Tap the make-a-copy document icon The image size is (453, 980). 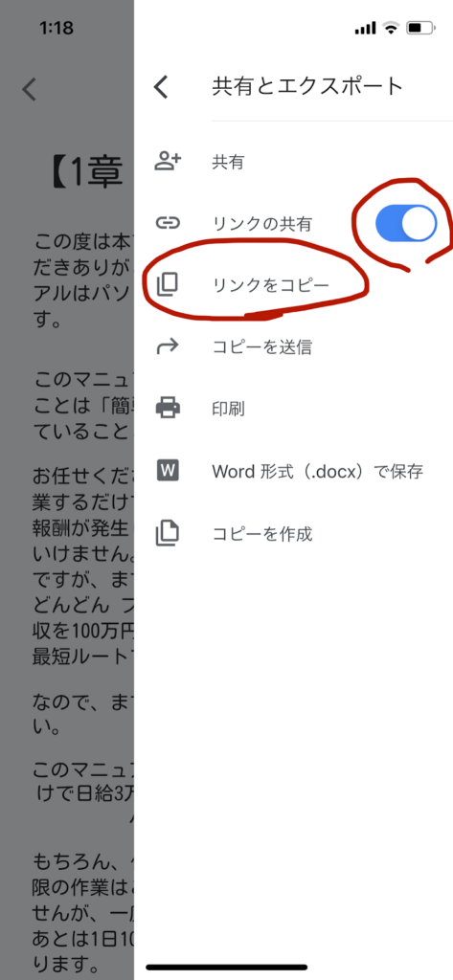point(167,533)
